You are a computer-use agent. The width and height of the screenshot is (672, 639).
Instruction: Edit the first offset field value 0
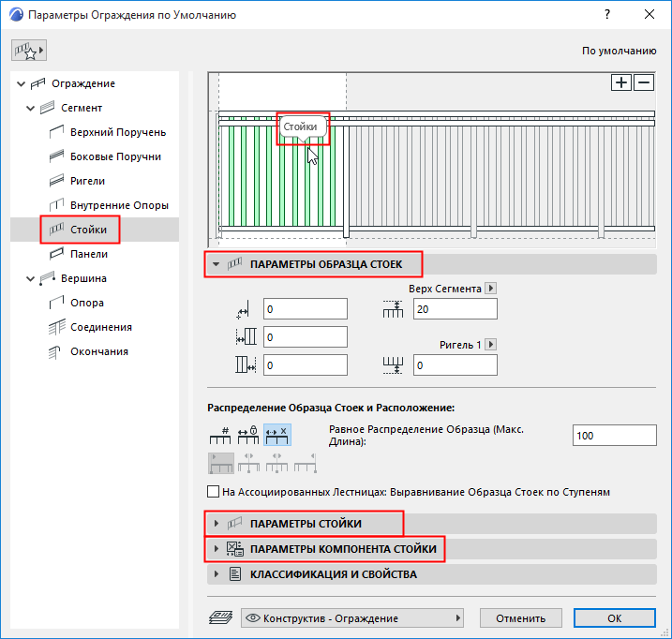(306, 309)
